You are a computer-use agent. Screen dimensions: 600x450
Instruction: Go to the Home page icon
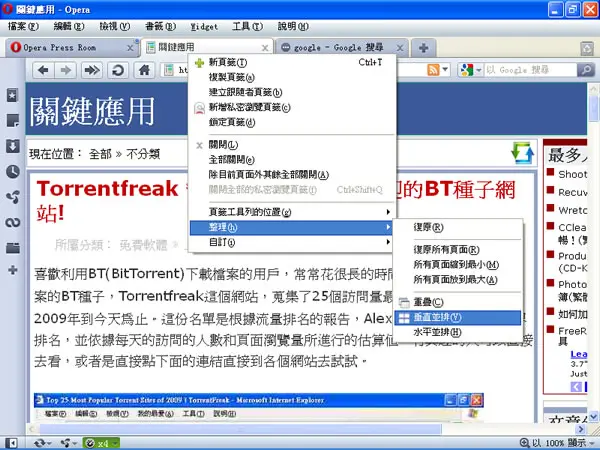[144, 70]
